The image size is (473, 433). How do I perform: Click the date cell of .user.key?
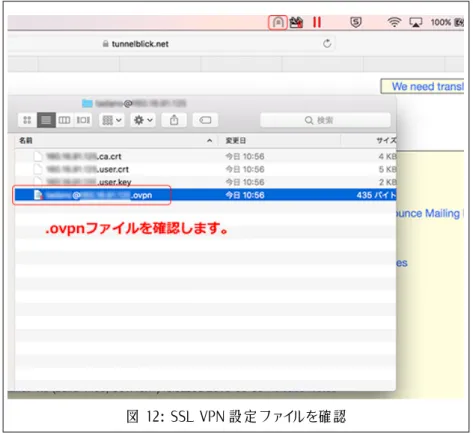(245, 182)
